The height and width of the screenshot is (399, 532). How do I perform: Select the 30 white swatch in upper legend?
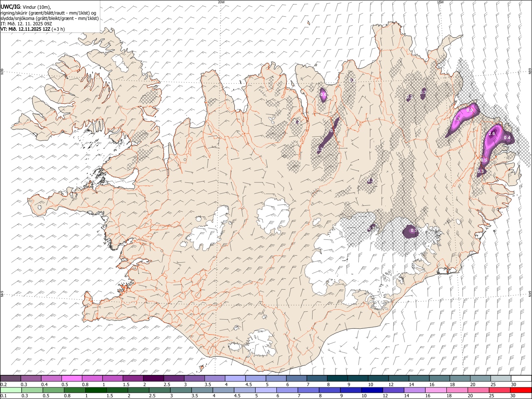(x=520, y=378)
